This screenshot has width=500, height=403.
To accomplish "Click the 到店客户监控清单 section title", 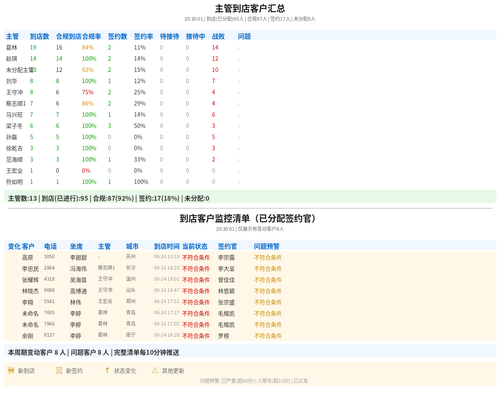I will (x=248, y=218).
